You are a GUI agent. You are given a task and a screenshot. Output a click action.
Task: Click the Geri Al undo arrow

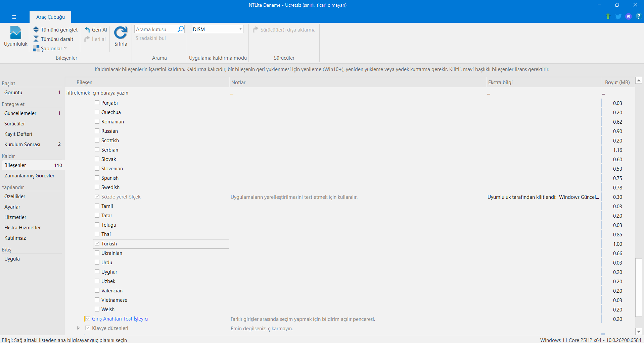(x=87, y=30)
